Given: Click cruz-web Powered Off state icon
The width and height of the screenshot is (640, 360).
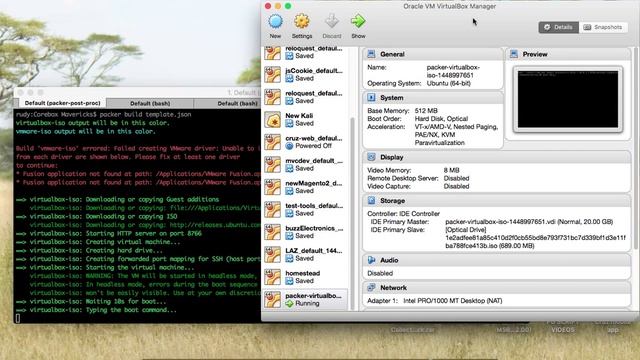Looking at the screenshot, I should click(289, 146).
